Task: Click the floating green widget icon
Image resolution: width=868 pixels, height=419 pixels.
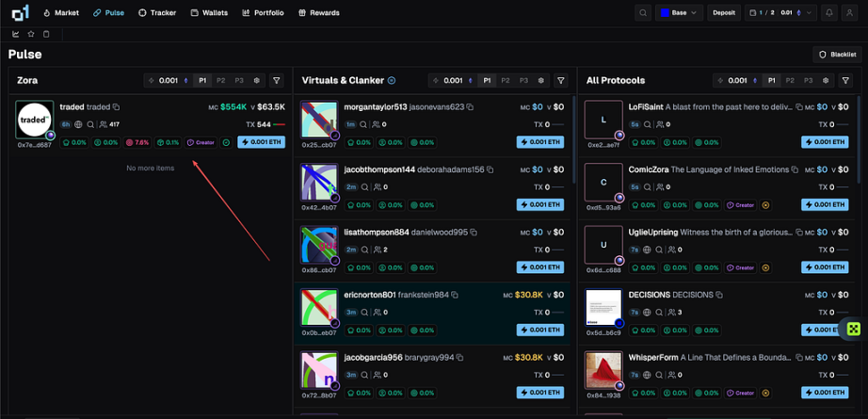Action: [853, 329]
